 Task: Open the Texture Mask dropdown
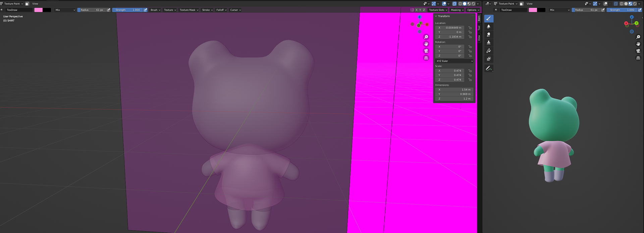[189, 10]
